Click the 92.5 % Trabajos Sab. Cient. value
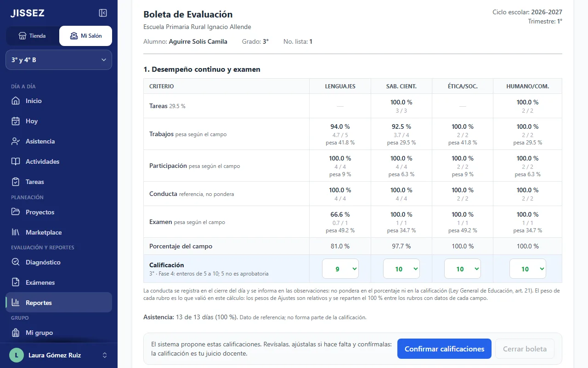 401,126
